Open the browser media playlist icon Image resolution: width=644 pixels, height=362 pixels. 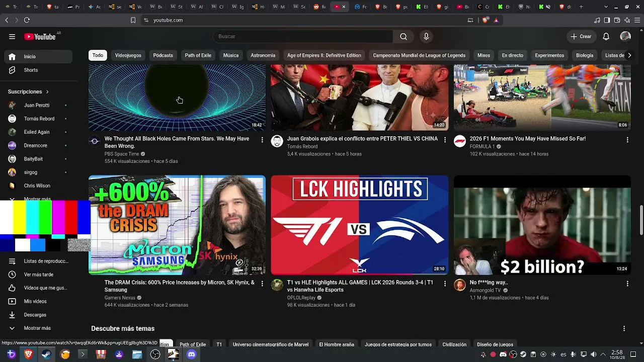[597, 20]
